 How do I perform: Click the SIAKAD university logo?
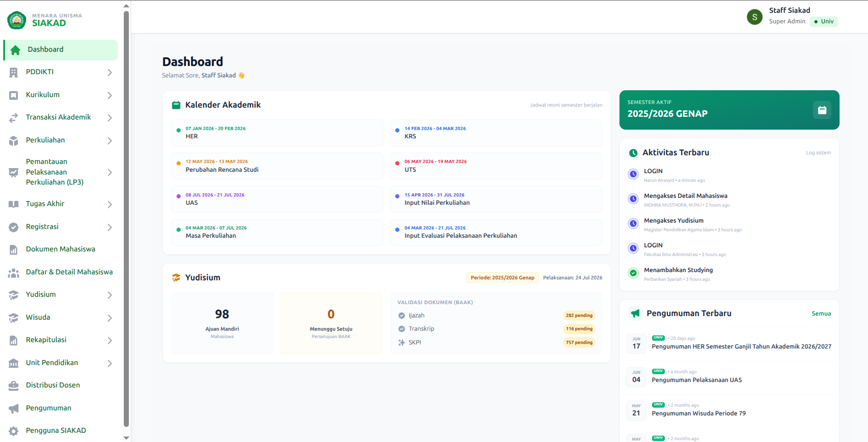[17, 20]
